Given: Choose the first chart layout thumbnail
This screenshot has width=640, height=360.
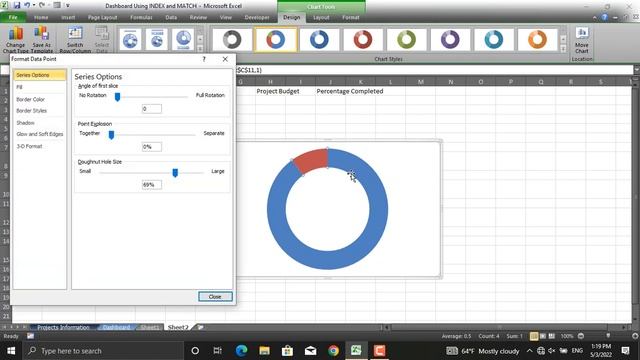Looking at the screenshot, I should coord(130,40).
